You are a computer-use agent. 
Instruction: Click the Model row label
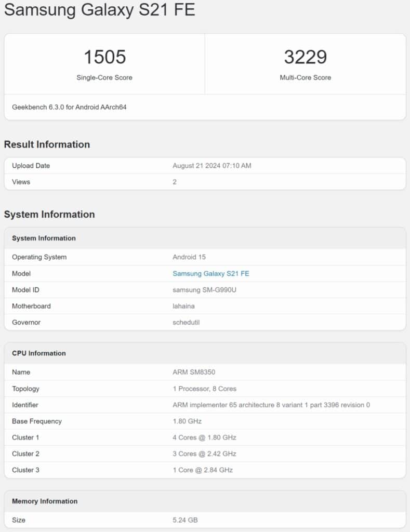21,273
